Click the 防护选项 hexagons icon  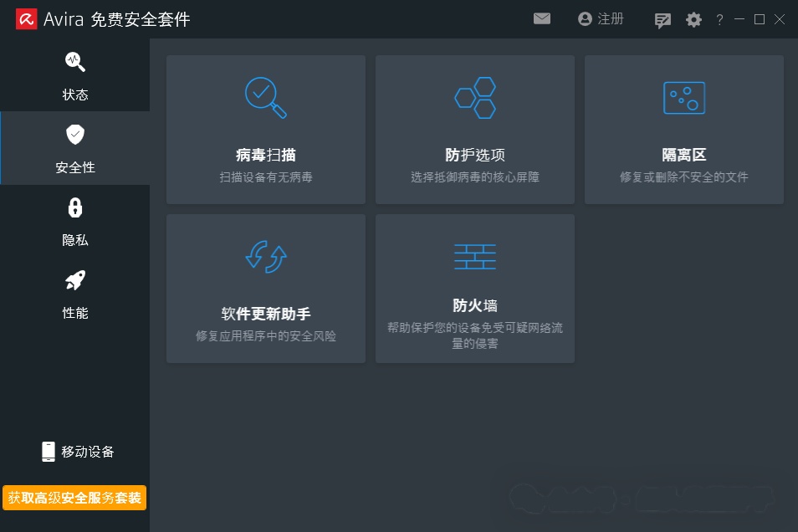click(x=475, y=98)
